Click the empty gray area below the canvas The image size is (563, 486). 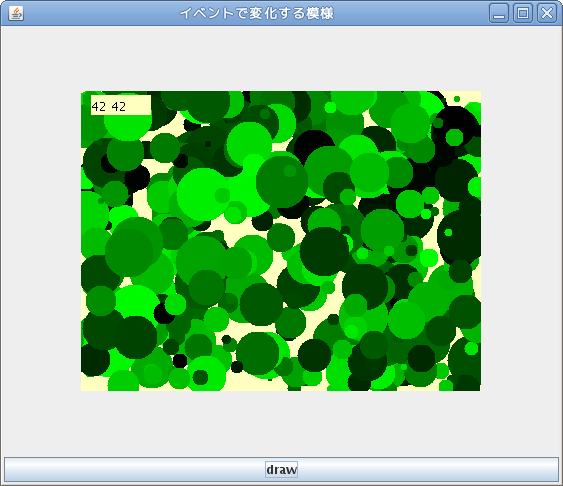[x=282, y=424]
